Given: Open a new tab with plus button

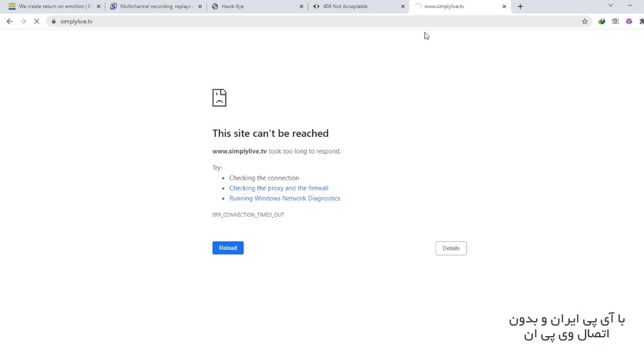Looking at the screenshot, I should point(520,6).
